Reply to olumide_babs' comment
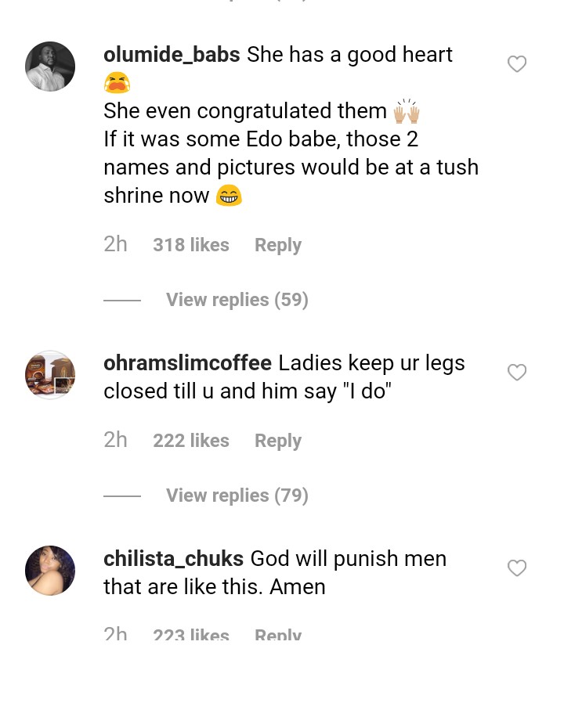Image resolution: width=564 pixels, height=728 pixels. point(277,245)
